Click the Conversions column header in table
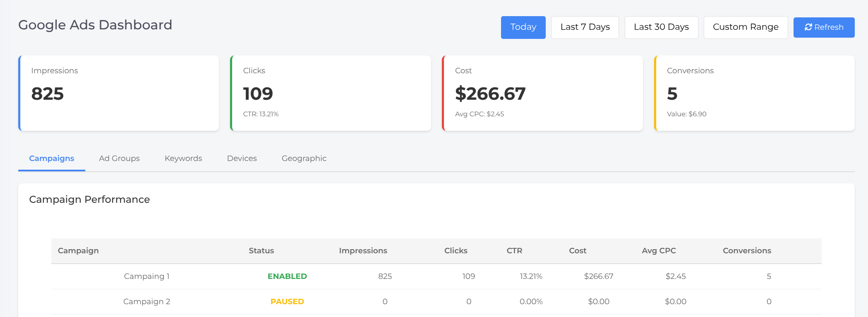The width and height of the screenshot is (868, 317). 747,251
